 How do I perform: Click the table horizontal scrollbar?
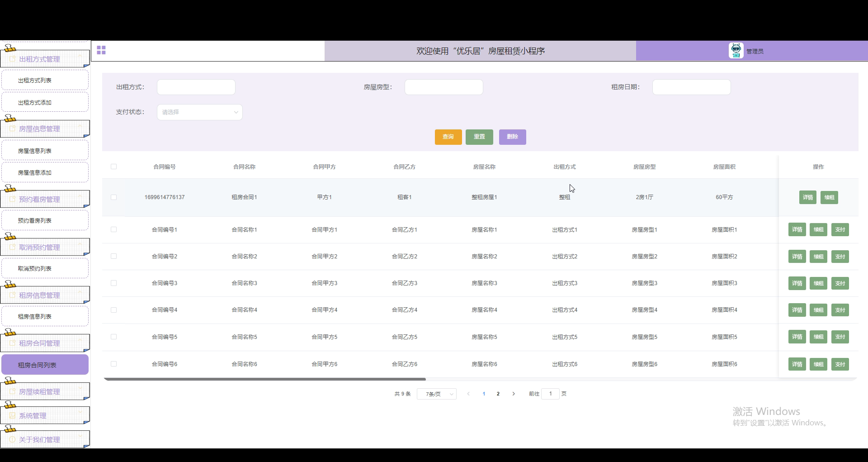[265, 379]
